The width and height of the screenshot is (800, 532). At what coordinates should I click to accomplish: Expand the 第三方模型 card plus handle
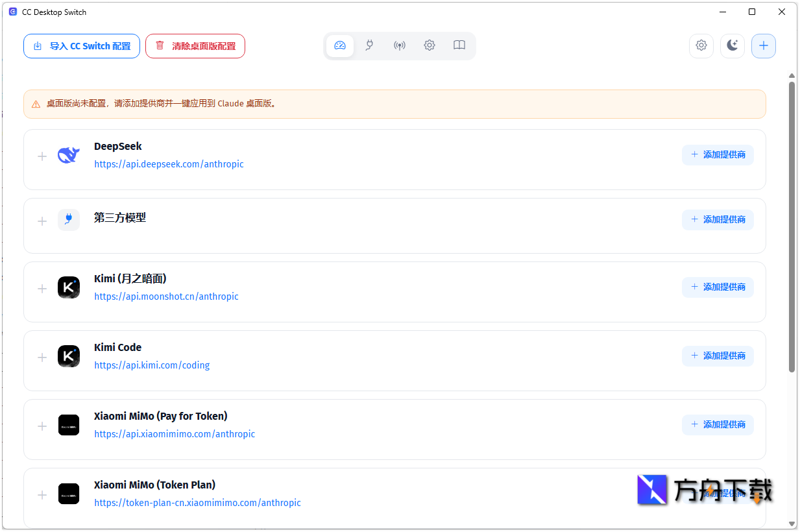42,221
